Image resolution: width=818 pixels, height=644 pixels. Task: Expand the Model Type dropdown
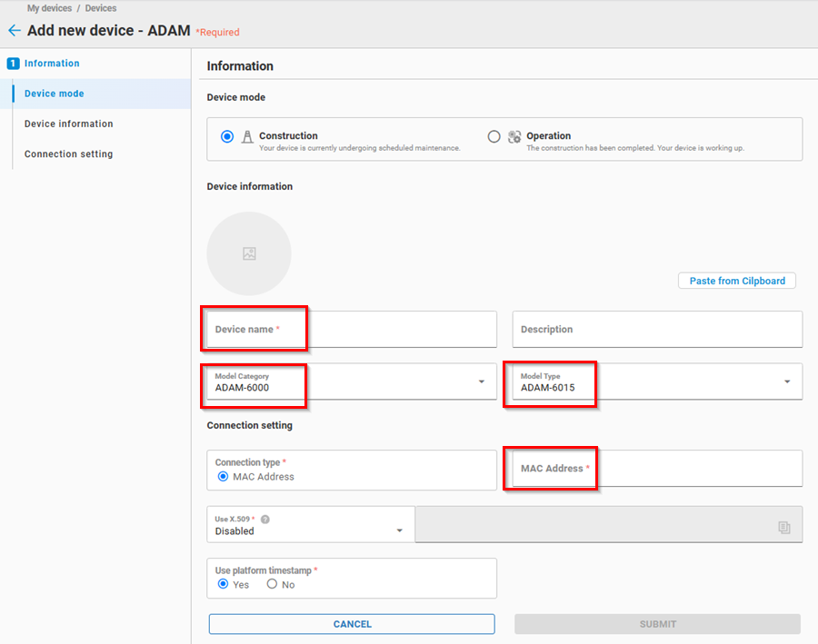click(x=786, y=381)
